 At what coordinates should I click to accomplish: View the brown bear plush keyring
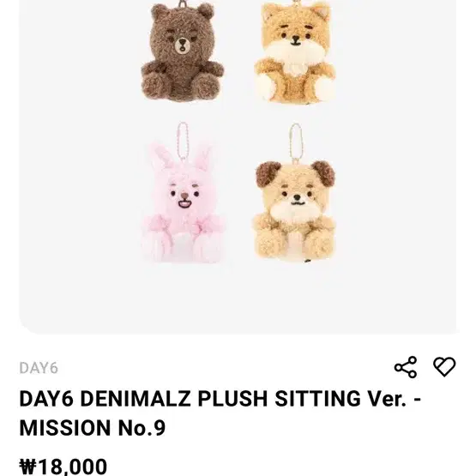click(182, 51)
